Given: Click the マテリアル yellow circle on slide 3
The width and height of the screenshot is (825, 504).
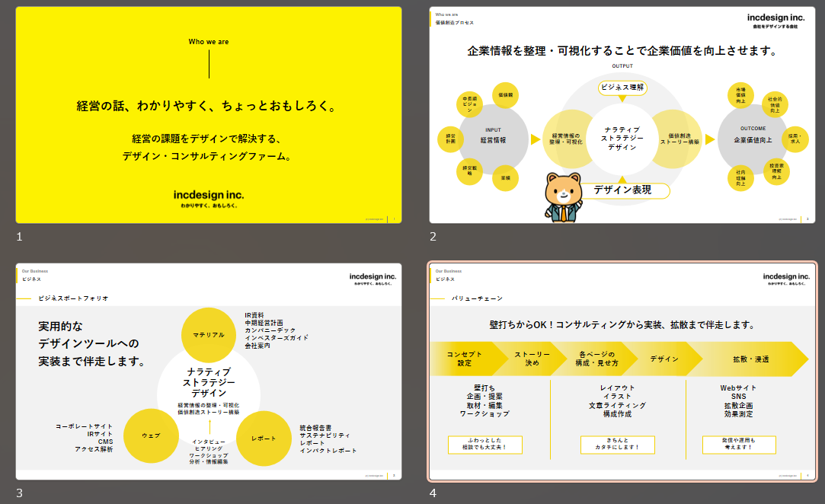Looking at the screenshot, I should [x=208, y=334].
